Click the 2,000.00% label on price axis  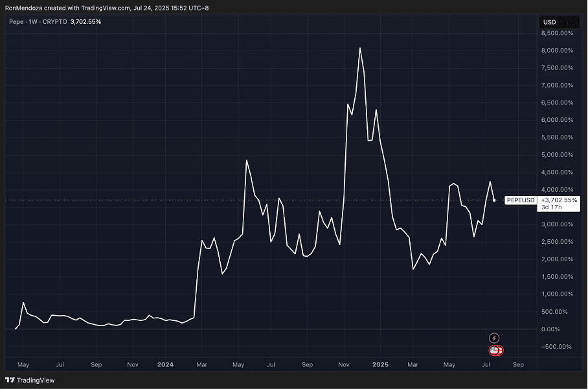558,259
